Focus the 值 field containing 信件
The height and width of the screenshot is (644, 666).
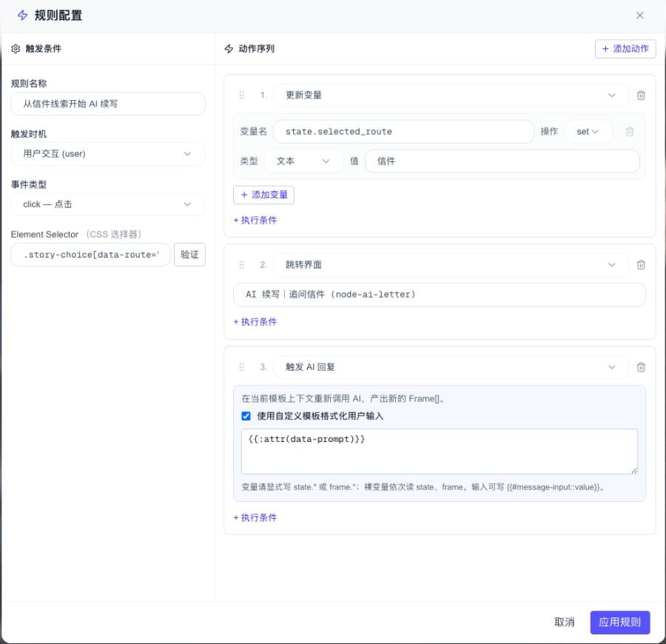pos(502,161)
